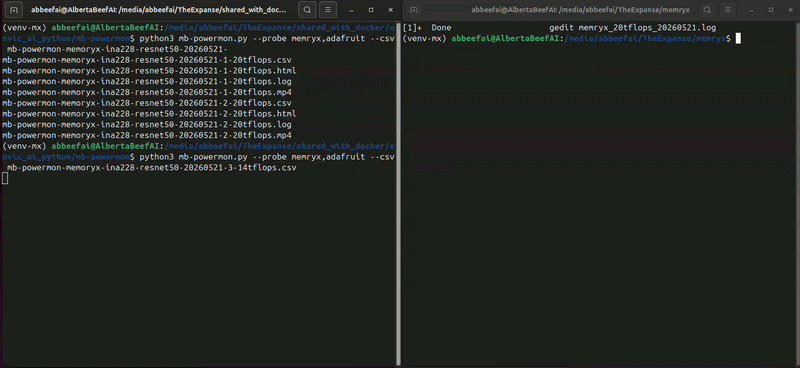Viewport: 800px width, 368px height.
Task: Click the 20260521-2-20tflops.log file name
Action: click(x=147, y=125)
